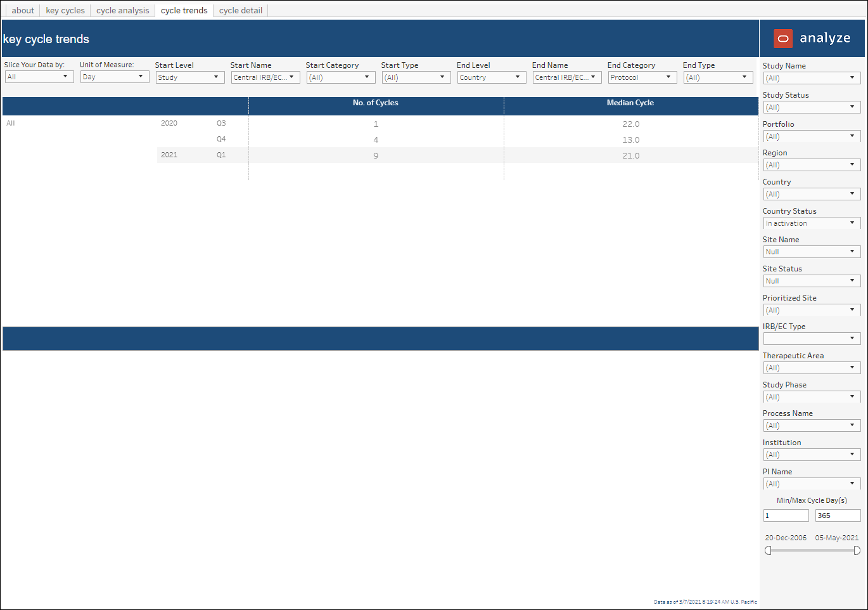Click the median cycle value 22.0
868x610 pixels.
tap(631, 124)
